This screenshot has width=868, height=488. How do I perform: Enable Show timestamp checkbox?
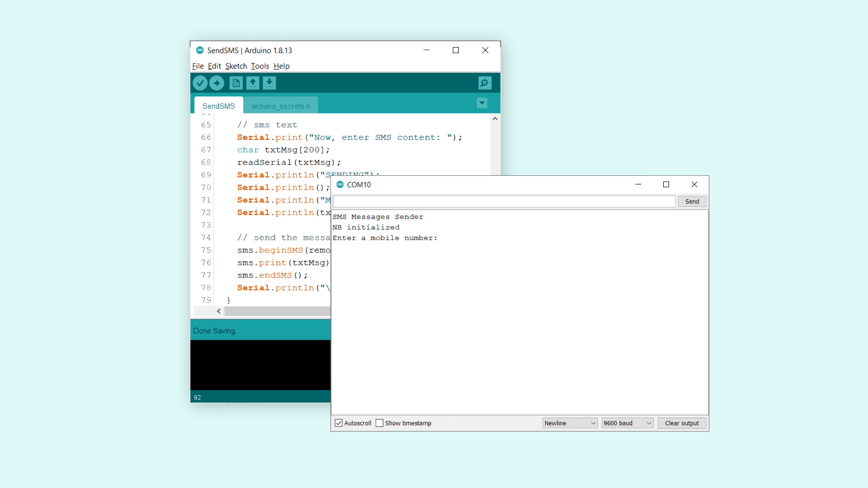click(x=380, y=423)
